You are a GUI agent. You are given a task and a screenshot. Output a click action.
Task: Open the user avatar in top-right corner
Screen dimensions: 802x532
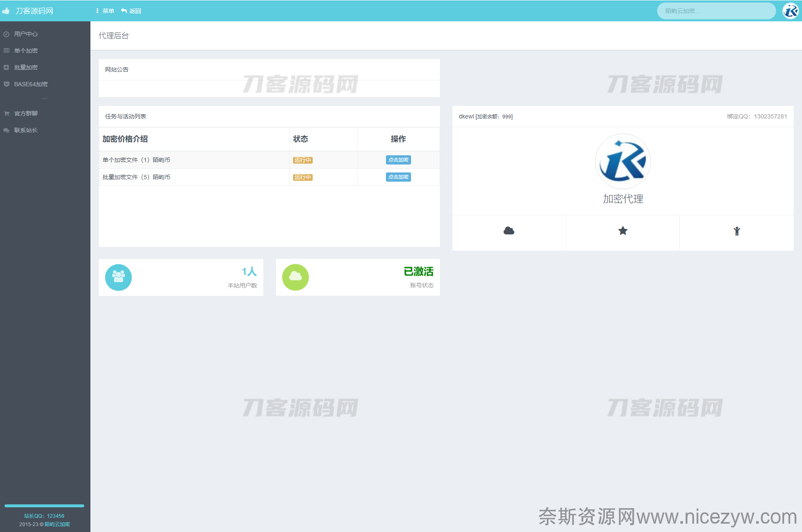point(791,11)
